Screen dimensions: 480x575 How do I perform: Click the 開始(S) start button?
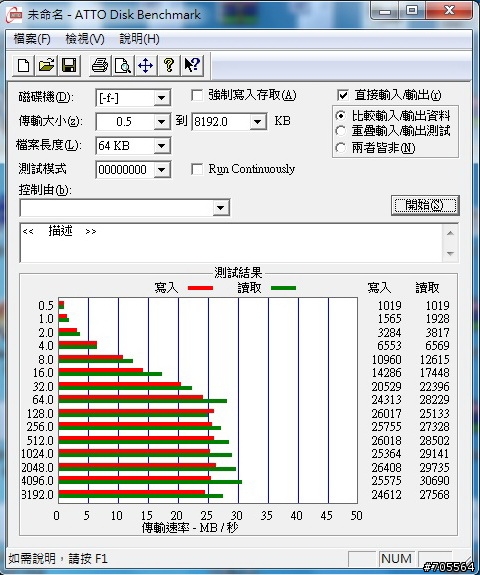(425, 205)
